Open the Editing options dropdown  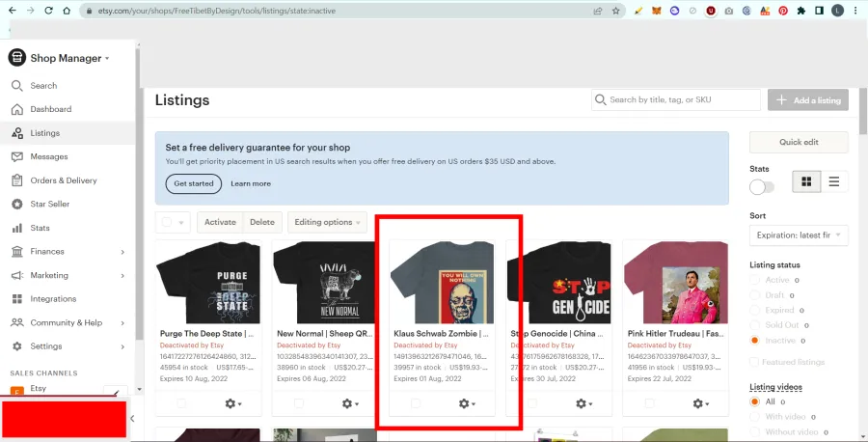(x=327, y=222)
